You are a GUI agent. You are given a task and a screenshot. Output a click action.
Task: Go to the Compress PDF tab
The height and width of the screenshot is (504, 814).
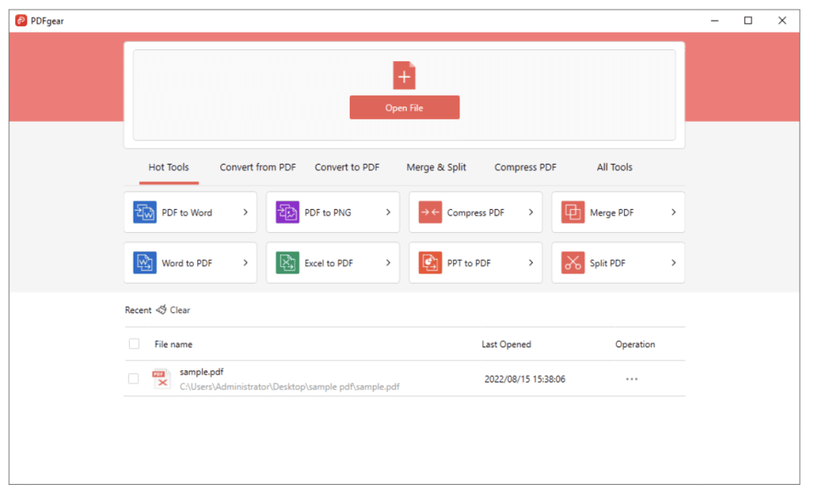(x=525, y=167)
